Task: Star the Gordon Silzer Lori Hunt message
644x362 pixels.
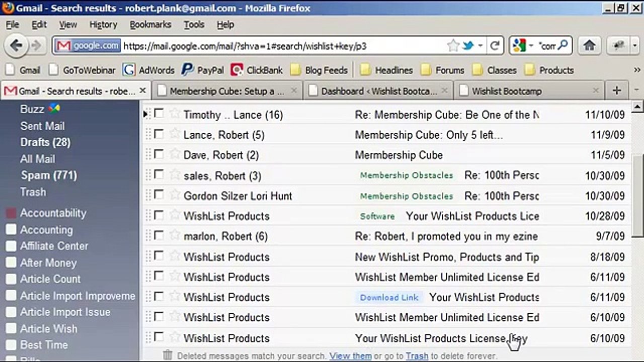Action: [x=175, y=195]
